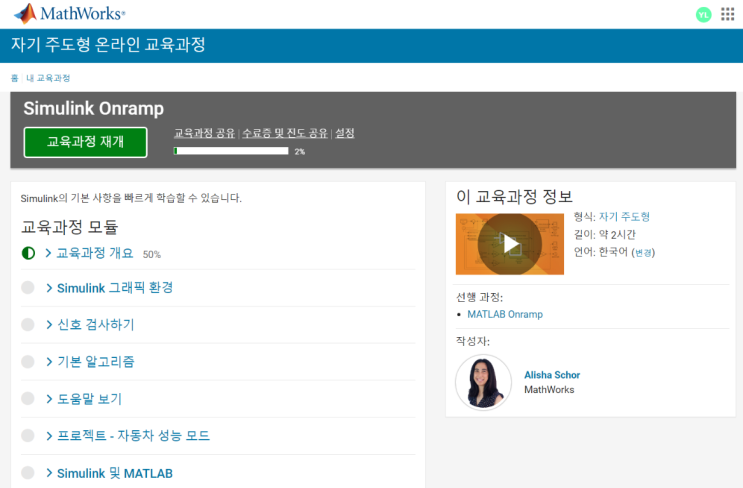Open the MathWorks logo homepage
This screenshot has height=488, width=743.
click(70, 14)
